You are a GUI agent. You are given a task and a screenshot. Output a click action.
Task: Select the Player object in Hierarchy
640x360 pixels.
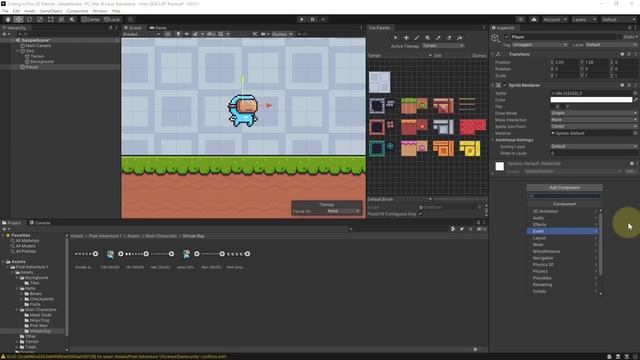pyautogui.click(x=32, y=67)
